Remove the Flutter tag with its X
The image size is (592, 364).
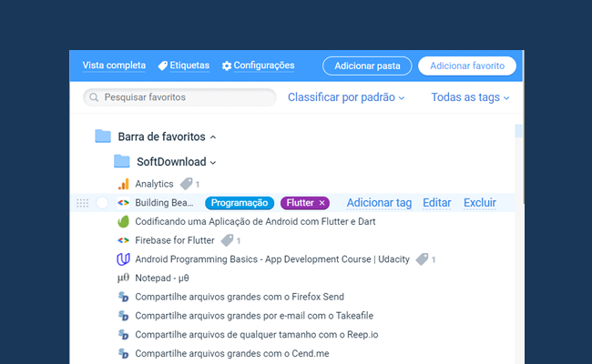322,203
